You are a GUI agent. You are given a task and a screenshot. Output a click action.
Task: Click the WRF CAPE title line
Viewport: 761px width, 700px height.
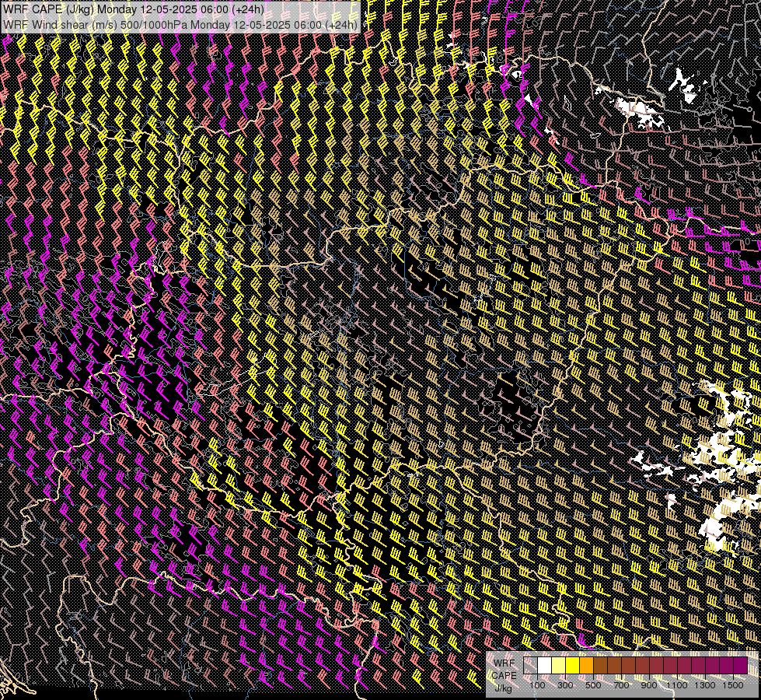[x=134, y=9]
